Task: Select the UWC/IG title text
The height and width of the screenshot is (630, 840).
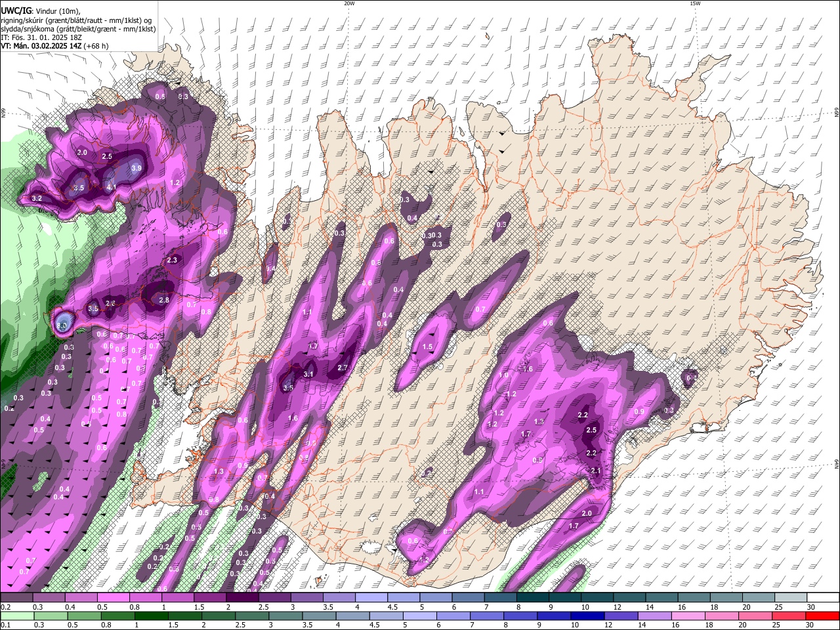Action: click(x=16, y=10)
